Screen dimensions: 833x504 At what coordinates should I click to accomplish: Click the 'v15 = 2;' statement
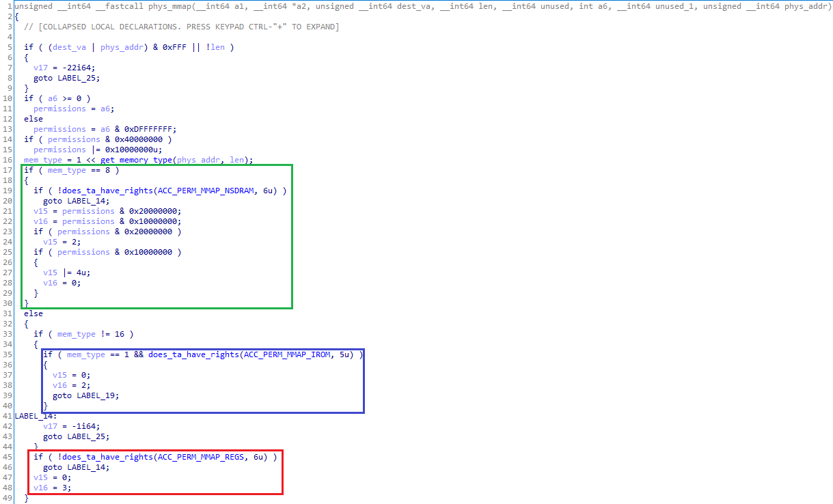tap(62, 242)
